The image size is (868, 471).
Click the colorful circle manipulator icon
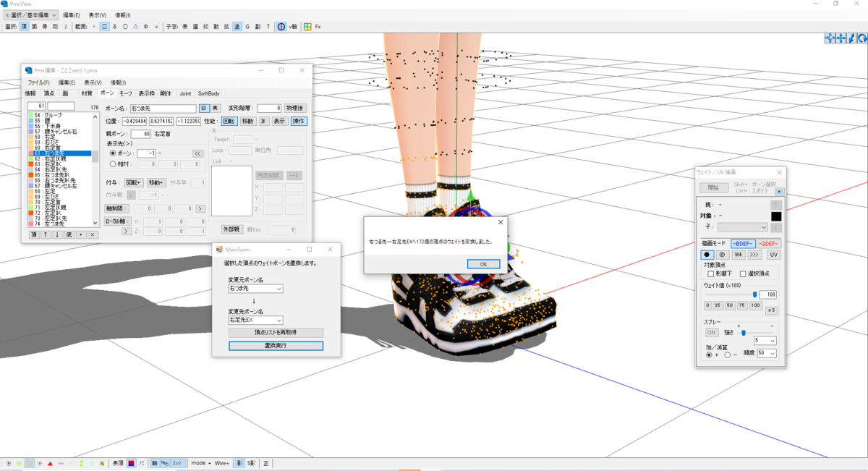pos(281,26)
